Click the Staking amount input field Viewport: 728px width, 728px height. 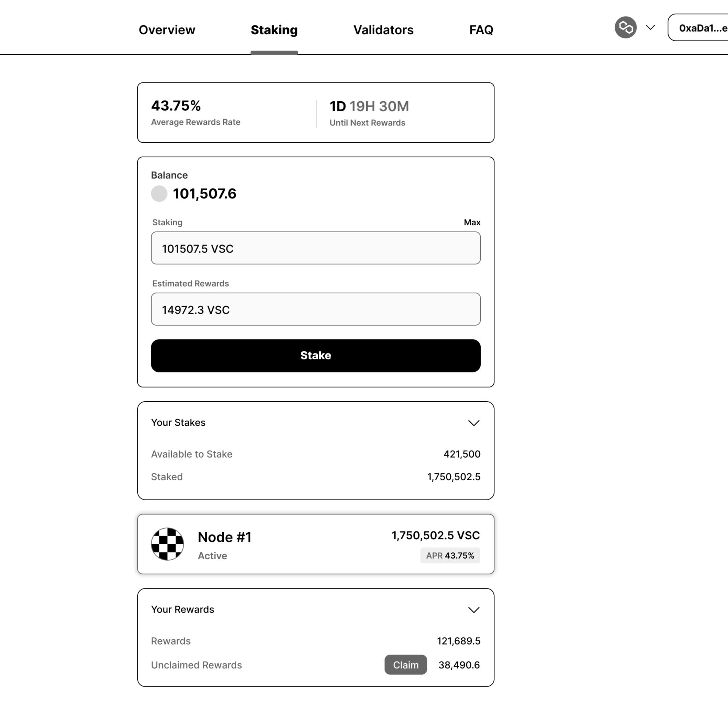point(315,248)
